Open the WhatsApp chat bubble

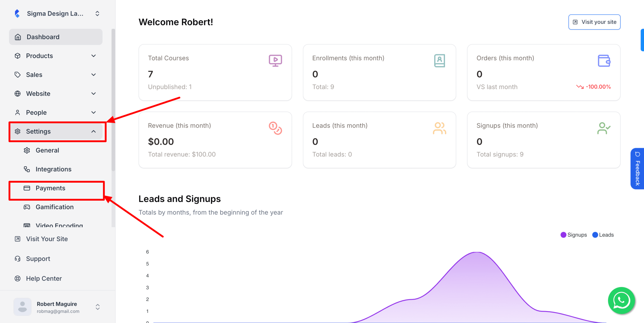621,300
